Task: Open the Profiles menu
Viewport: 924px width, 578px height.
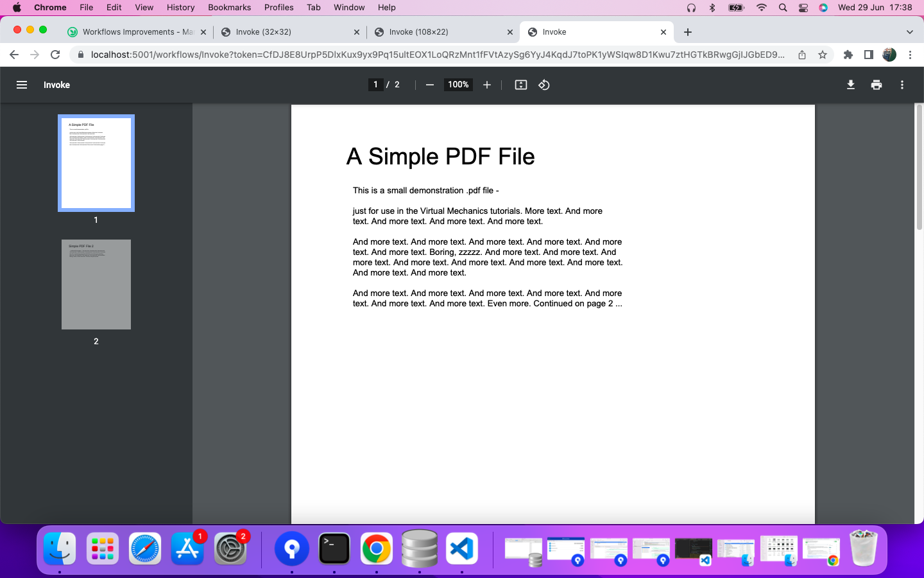Action: point(278,7)
